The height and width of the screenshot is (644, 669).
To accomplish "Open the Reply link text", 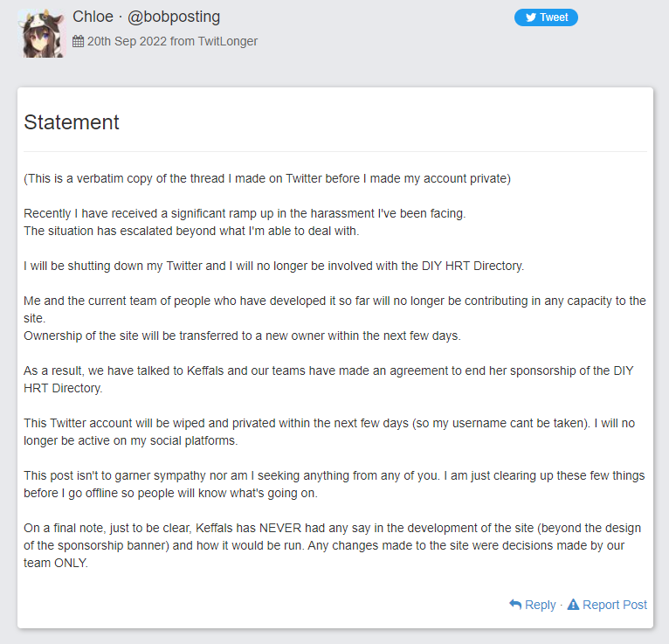I will coord(540,605).
